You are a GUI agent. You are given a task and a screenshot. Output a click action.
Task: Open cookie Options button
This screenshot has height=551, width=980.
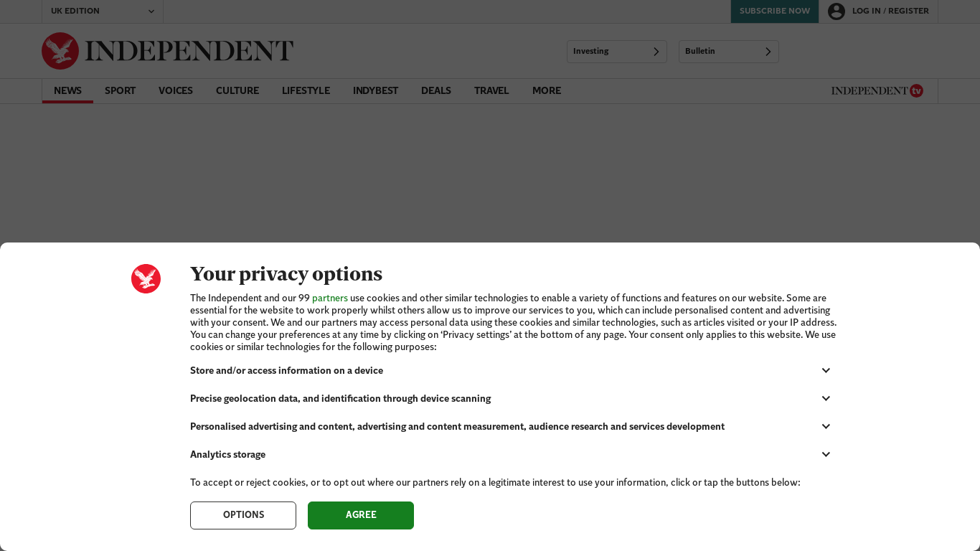pos(243,515)
